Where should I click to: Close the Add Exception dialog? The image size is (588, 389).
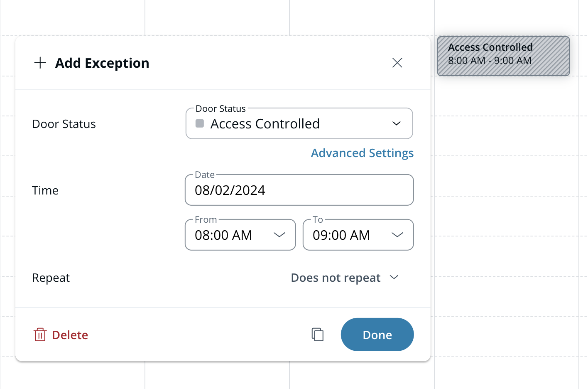coord(397,63)
